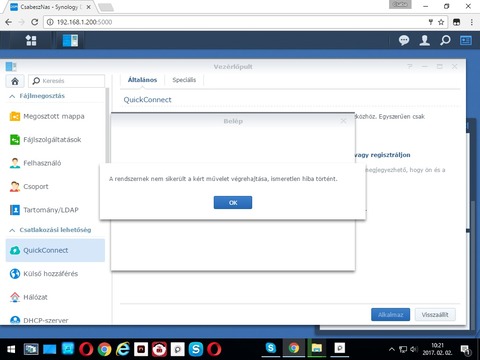Go back in Chrome browser
The height and width of the screenshot is (360, 480).
click(9, 22)
